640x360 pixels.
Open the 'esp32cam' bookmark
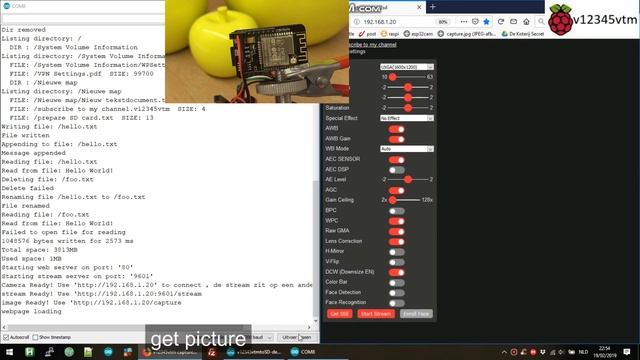(x=418, y=34)
